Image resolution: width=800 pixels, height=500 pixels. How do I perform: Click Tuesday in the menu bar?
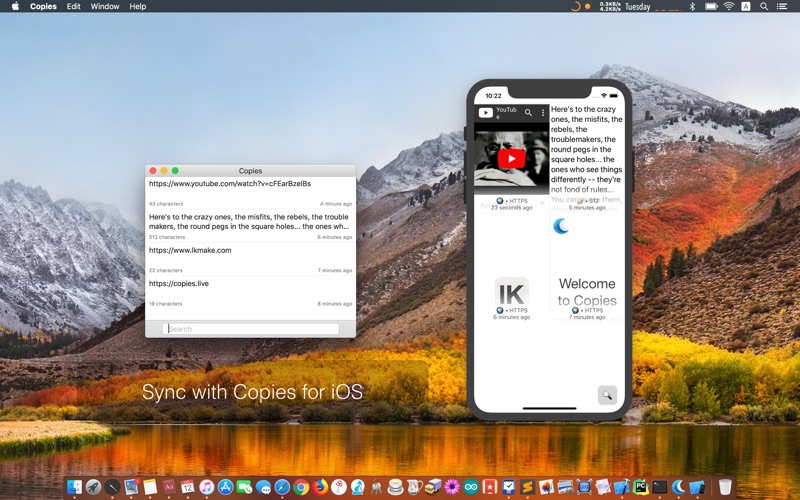pyautogui.click(x=637, y=7)
